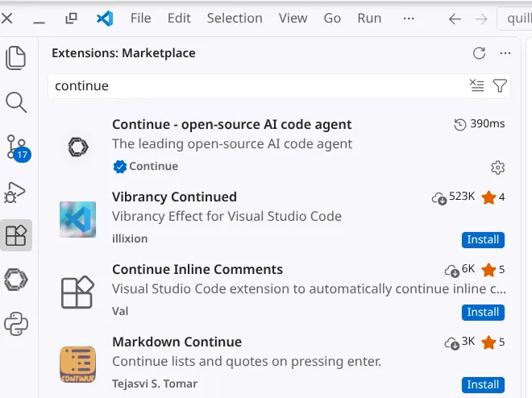Click the Continue extension hexagon logo
This screenshot has height=398, width=532.
[78, 147]
